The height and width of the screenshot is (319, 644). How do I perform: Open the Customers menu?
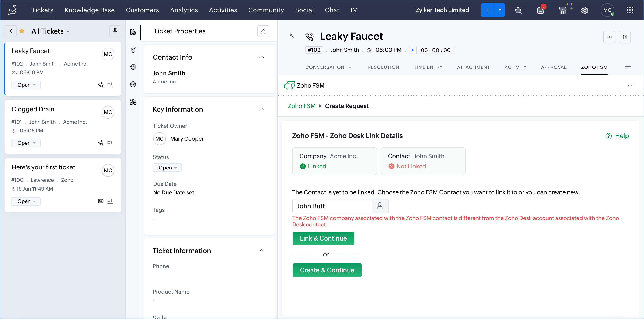(x=142, y=10)
